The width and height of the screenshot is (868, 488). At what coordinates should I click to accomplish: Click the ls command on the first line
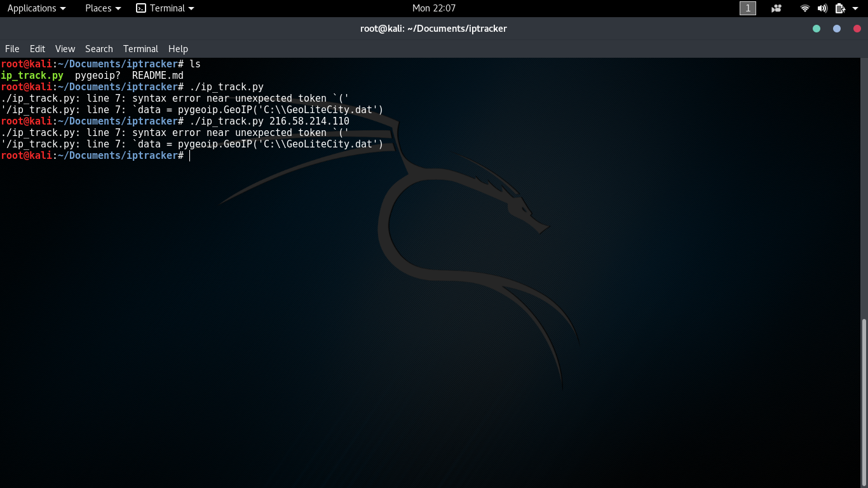195,64
